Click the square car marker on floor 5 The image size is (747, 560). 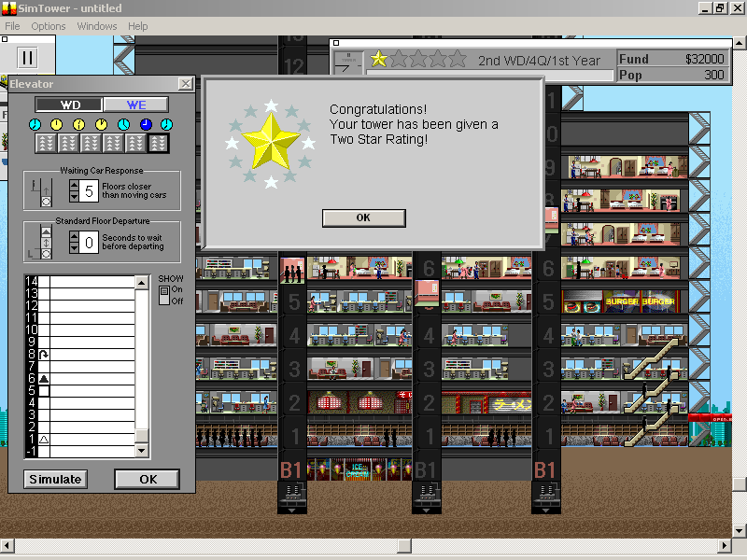point(44,391)
